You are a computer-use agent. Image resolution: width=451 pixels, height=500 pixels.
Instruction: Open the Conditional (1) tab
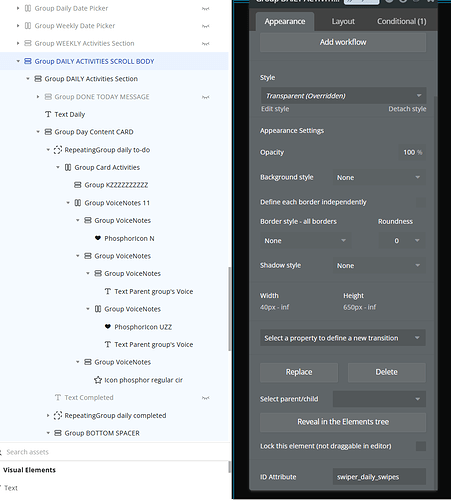click(x=402, y=21)
